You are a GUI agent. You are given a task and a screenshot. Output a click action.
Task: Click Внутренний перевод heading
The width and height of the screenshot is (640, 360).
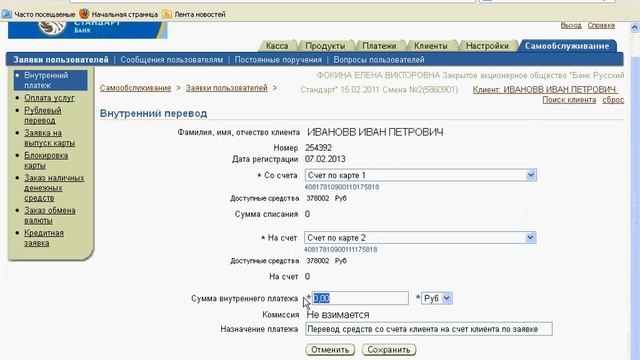tap(153, 113)
